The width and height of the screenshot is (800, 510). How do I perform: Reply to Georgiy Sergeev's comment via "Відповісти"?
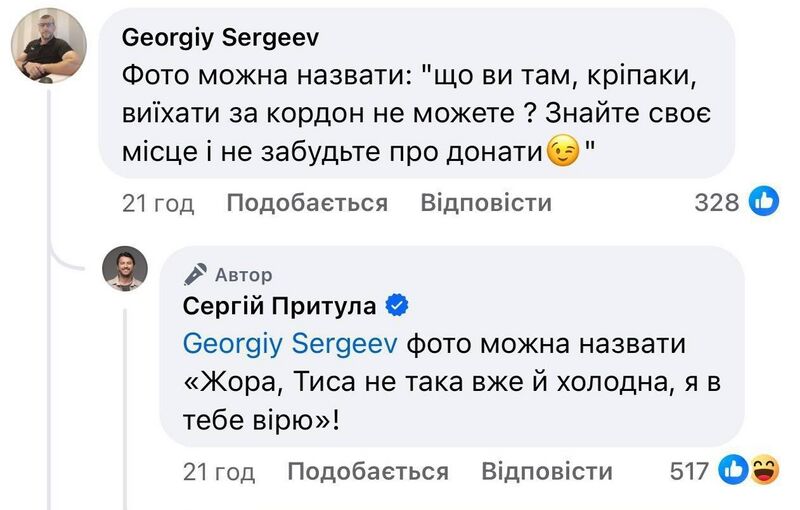tap(486, 203)
